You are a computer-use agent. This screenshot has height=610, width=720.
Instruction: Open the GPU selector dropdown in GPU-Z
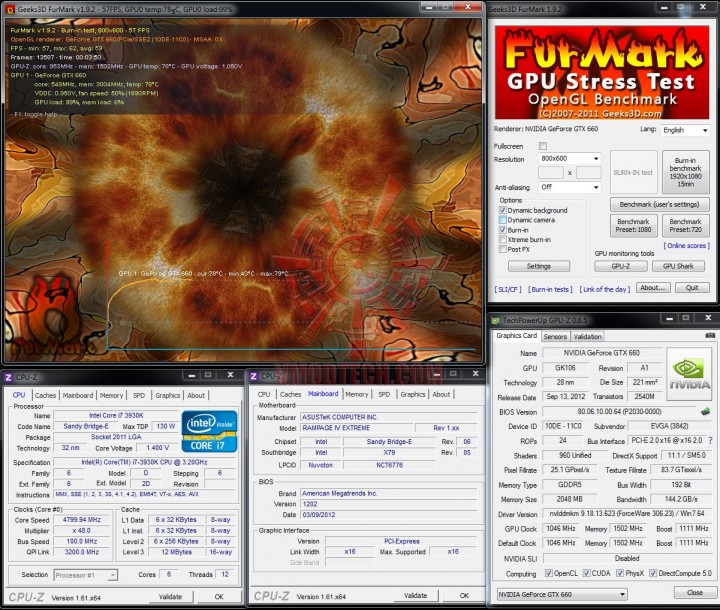(562, 594)
